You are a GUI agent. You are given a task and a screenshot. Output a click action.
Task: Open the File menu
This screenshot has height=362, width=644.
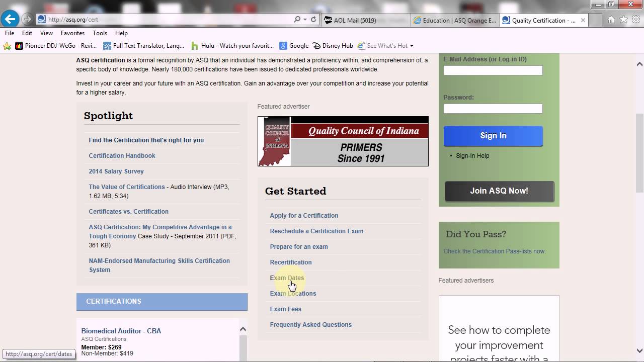point(10,33)
